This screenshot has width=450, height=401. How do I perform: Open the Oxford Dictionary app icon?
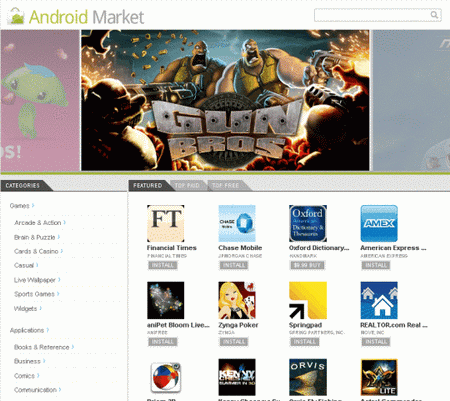pos(308,223)
